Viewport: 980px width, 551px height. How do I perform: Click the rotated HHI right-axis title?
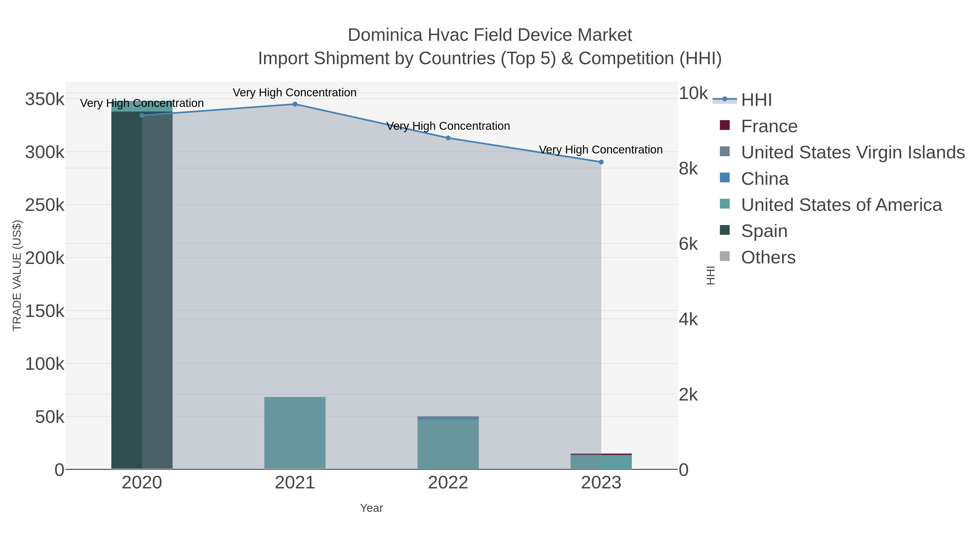[710, 275]
